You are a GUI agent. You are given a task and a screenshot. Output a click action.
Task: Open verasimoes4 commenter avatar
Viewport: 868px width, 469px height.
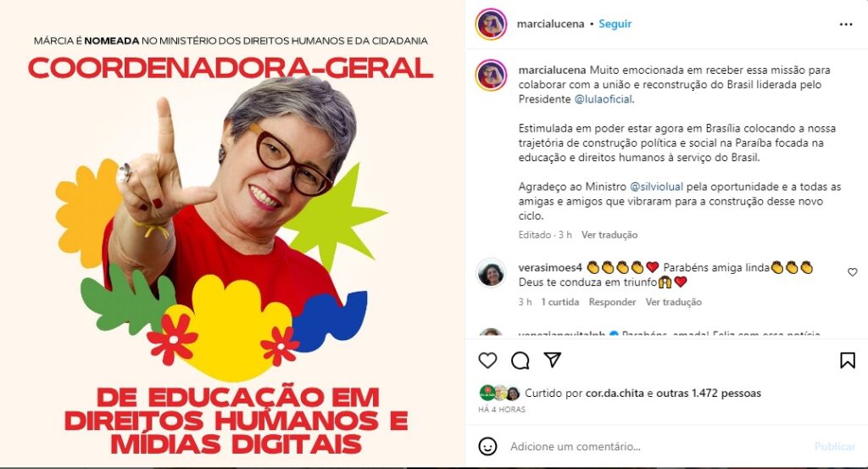click(x=491, y=273)
